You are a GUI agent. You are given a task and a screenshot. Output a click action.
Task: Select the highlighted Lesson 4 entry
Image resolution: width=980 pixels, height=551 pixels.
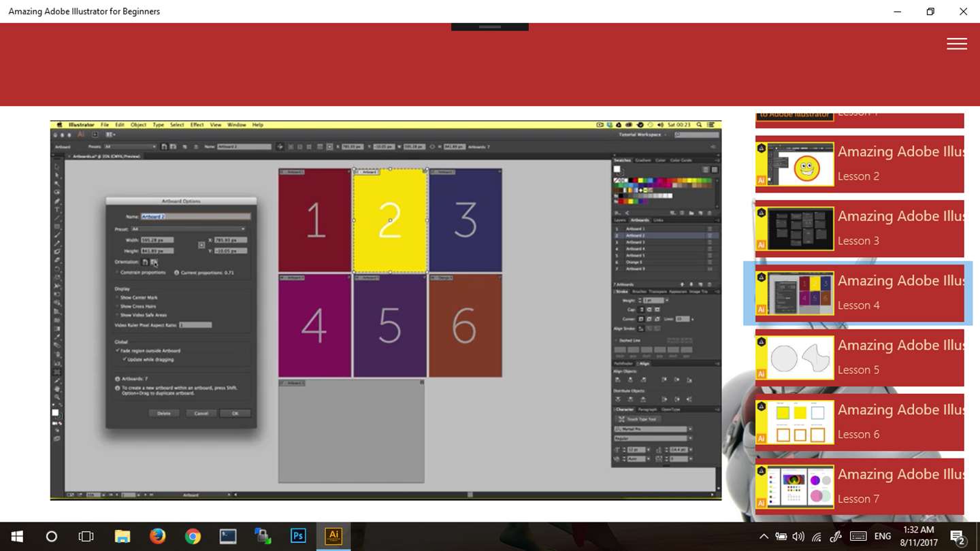[x=860, y=293]
